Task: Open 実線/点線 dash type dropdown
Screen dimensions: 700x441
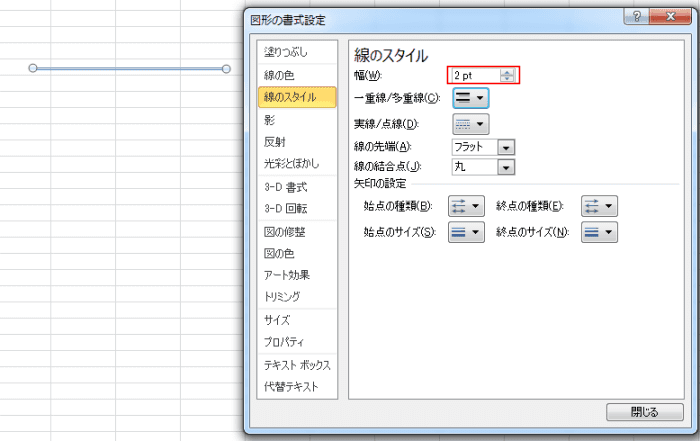Action: click(x=471, y=124)
